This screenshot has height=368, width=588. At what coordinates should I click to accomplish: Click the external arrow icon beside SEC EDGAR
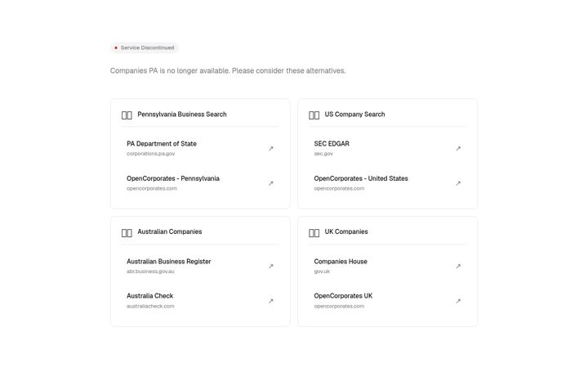[458, 148]
